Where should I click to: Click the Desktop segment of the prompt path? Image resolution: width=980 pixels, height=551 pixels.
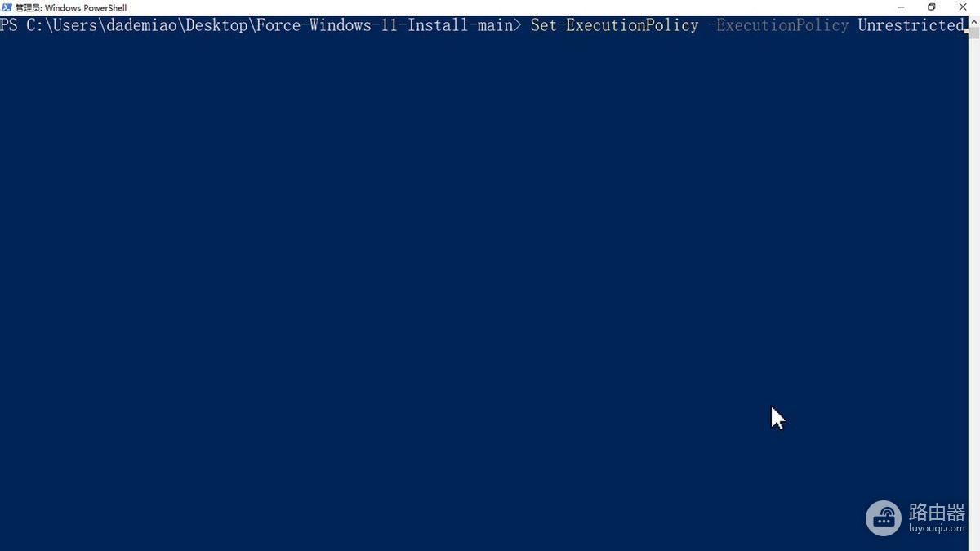pyautogui.click(x=214, y=25)
